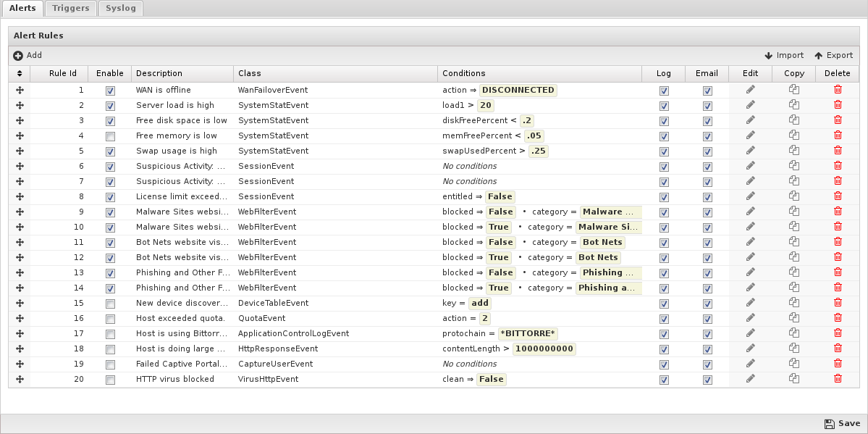The image size is (868, 434).
Task: Duplicate the Host exceeded quota rule
Action: 794,317
